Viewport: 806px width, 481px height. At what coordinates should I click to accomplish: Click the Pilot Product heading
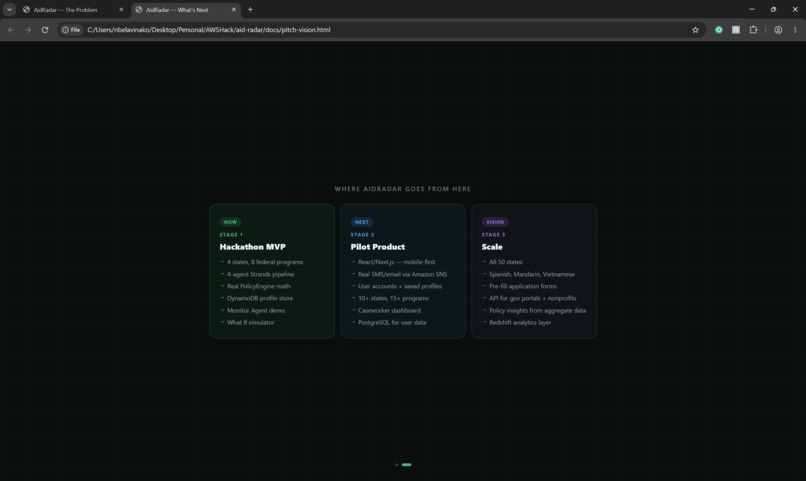[377, 247]
